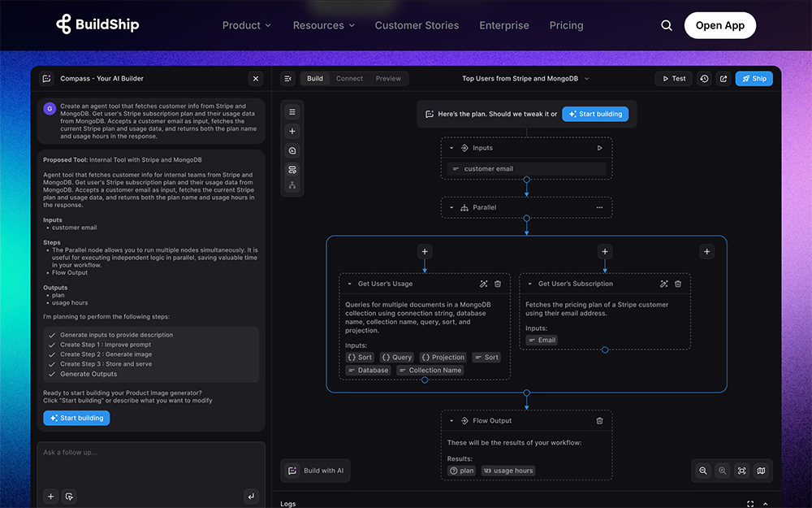812x508 pixels.
Task: Delete the Get User's Subscription node
Action: [678, 284]
